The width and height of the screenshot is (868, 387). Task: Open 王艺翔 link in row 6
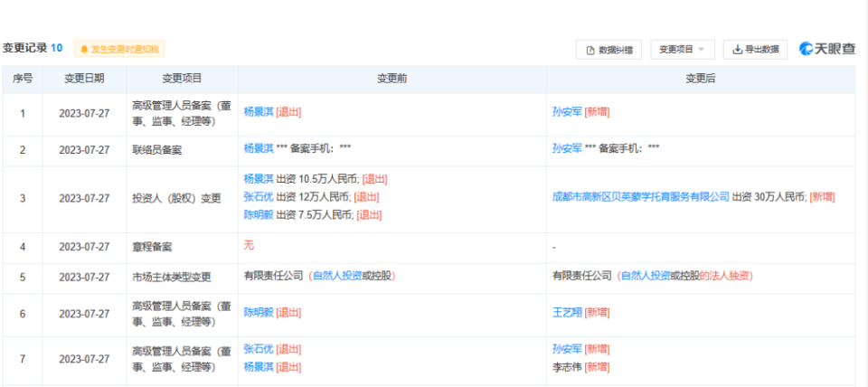pos(568,312)
